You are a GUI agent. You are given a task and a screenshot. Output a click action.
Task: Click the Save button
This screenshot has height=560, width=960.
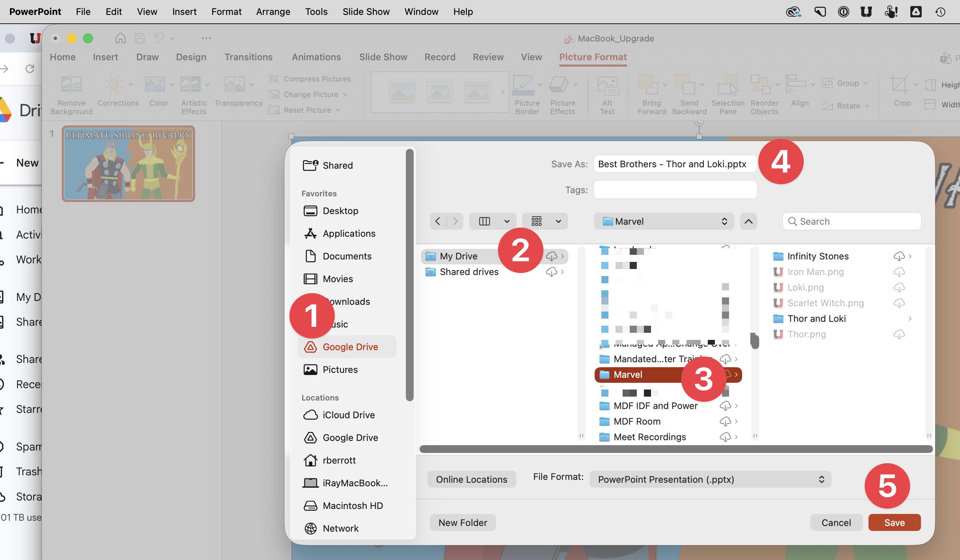894,523
